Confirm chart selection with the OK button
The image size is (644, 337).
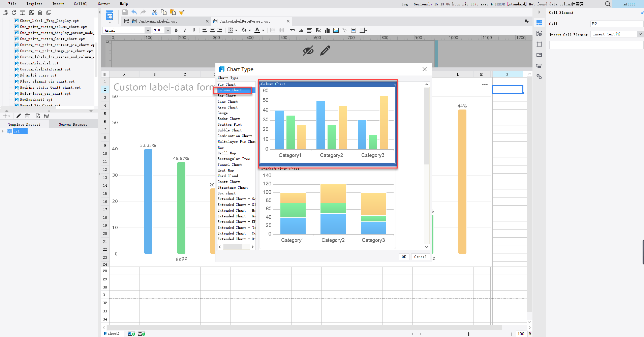click(x=403, y=257)
